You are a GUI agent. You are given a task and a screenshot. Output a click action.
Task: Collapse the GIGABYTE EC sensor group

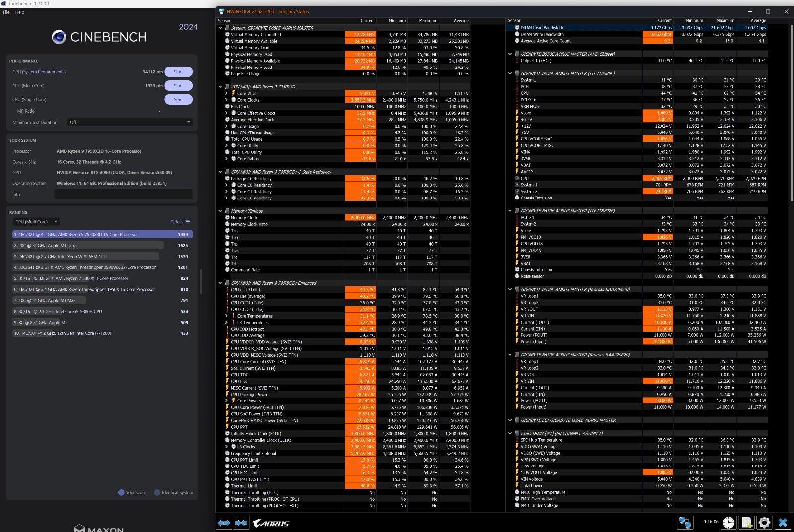[510, 420]
